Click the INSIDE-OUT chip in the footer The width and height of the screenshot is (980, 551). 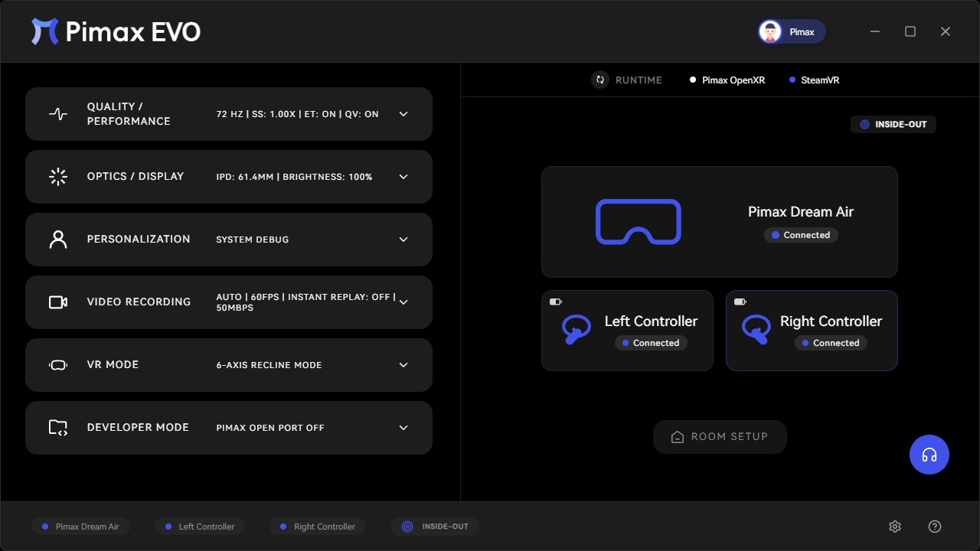point(435,527)
